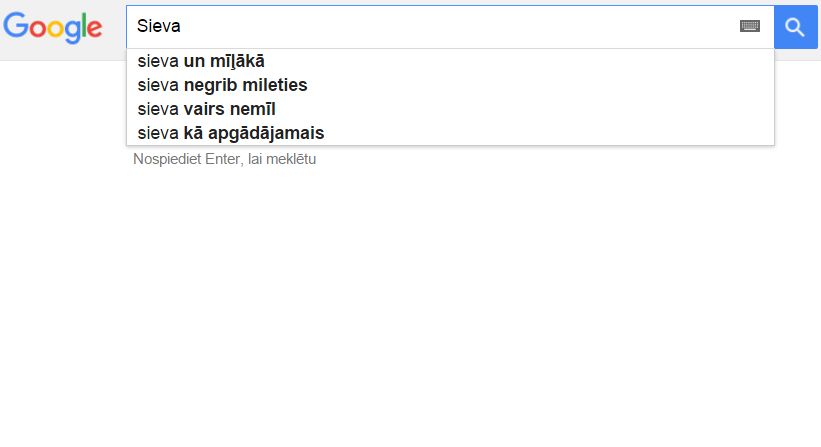Place cursor after the word 'Sieva'
Viewport: 821px width, 447px height.
click(182, 26)
